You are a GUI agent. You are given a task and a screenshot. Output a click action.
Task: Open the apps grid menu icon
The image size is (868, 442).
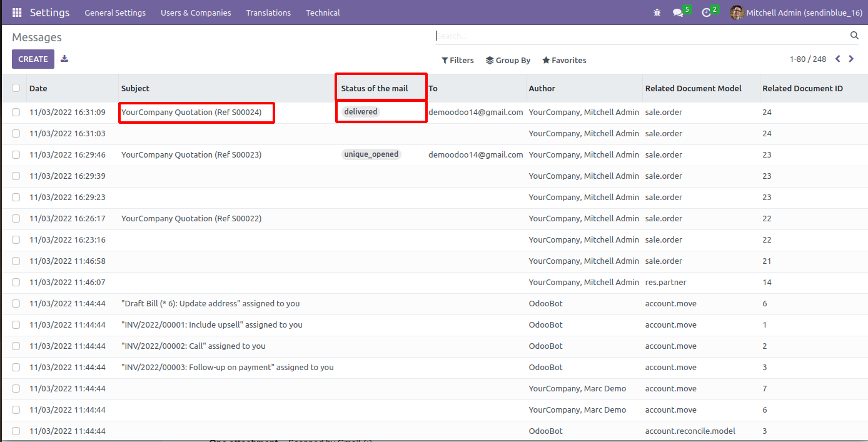pyautogui.click(x=17, y=13)
